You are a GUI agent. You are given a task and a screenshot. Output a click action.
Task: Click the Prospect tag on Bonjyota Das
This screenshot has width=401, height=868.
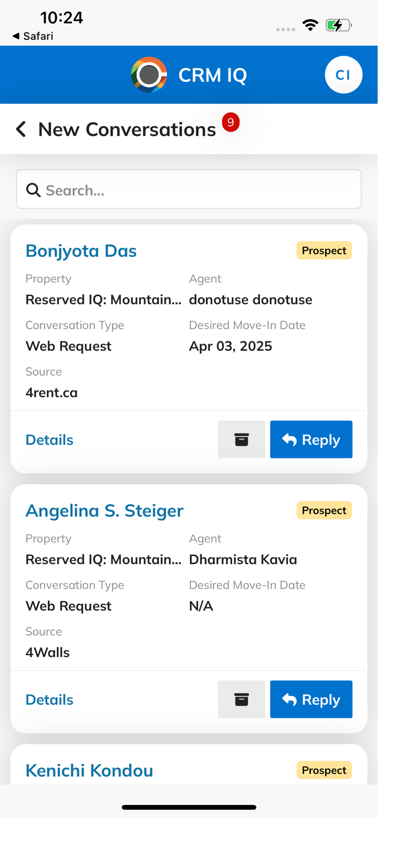pyautogui.click(x=324, y=251)
